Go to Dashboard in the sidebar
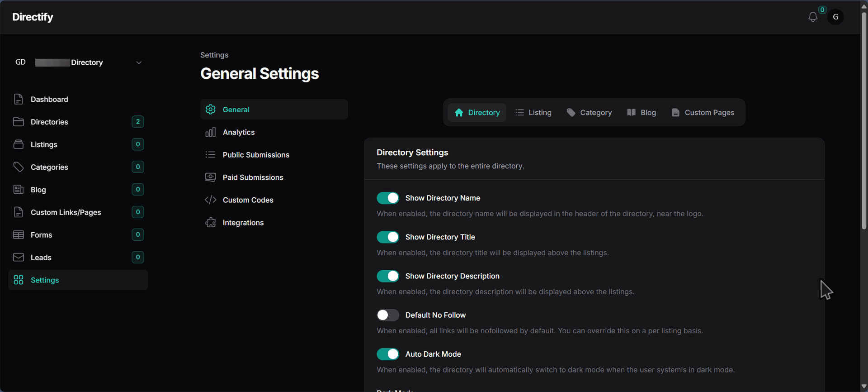This screenshot has width=868, height=392. click(x=49, y=100)
